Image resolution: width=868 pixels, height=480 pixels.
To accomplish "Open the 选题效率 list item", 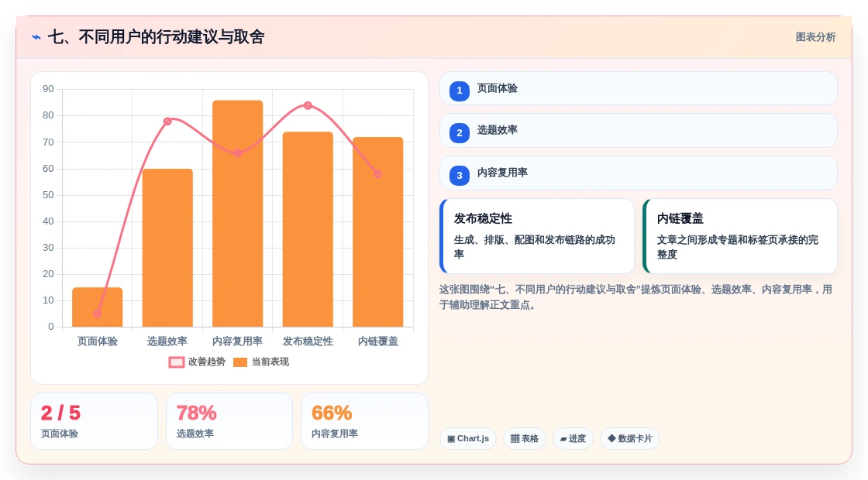I will point(639,131).
